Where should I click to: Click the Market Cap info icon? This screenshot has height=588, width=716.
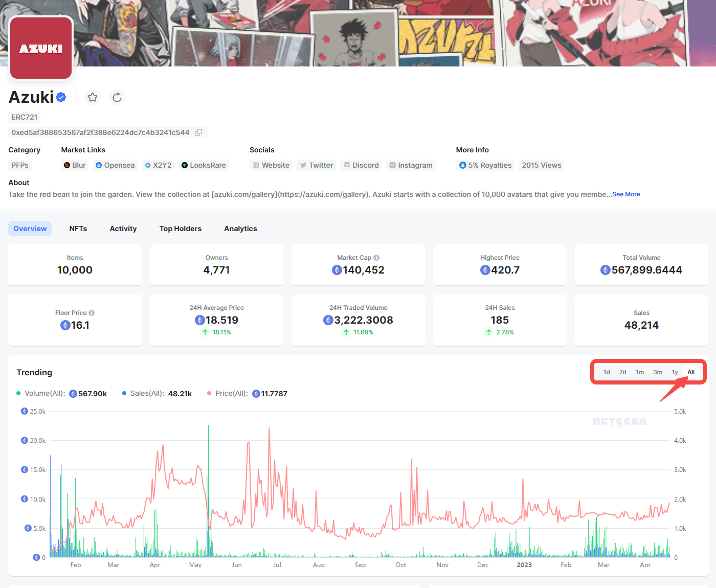(376, 258)
